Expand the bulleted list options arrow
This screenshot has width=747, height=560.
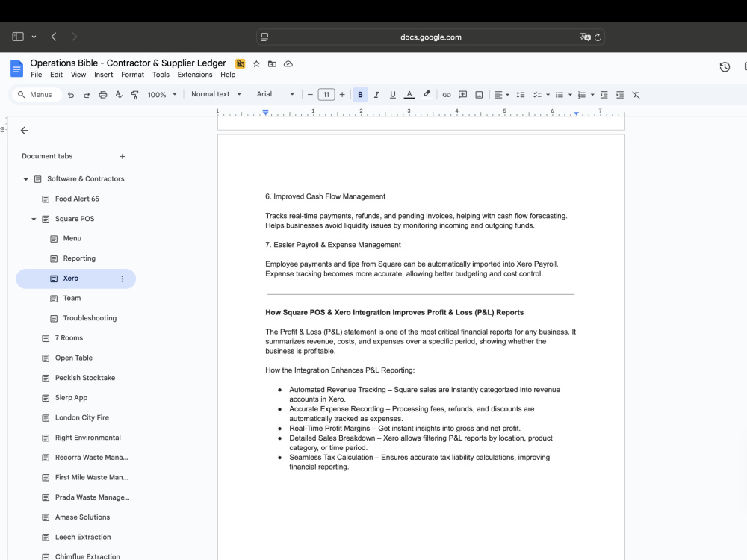[x=570, y=95]
